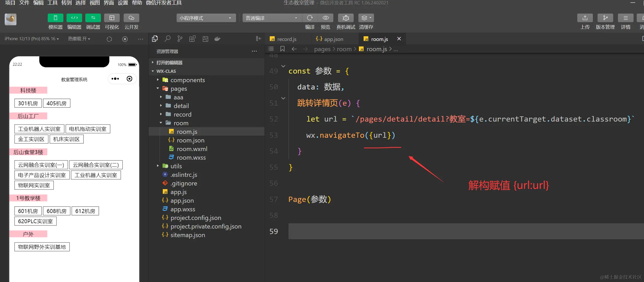
Task: Tap the 301机房 button in simulator
Action: click(28, 103)
